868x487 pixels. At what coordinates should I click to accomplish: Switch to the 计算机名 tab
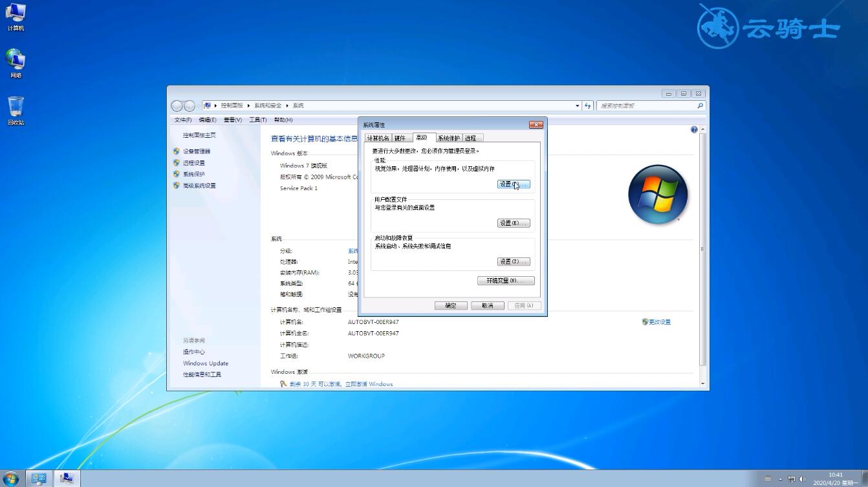(x=378, y=138)
